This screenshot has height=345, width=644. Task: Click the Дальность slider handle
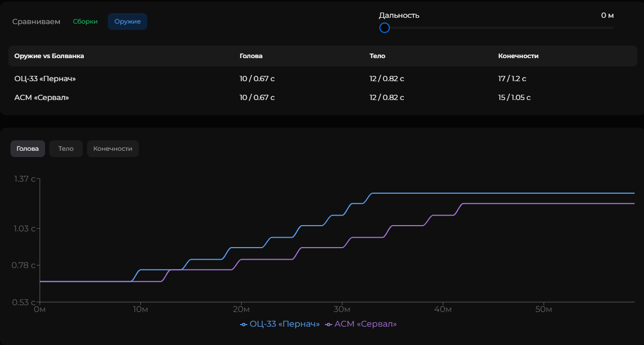point(385,28)
